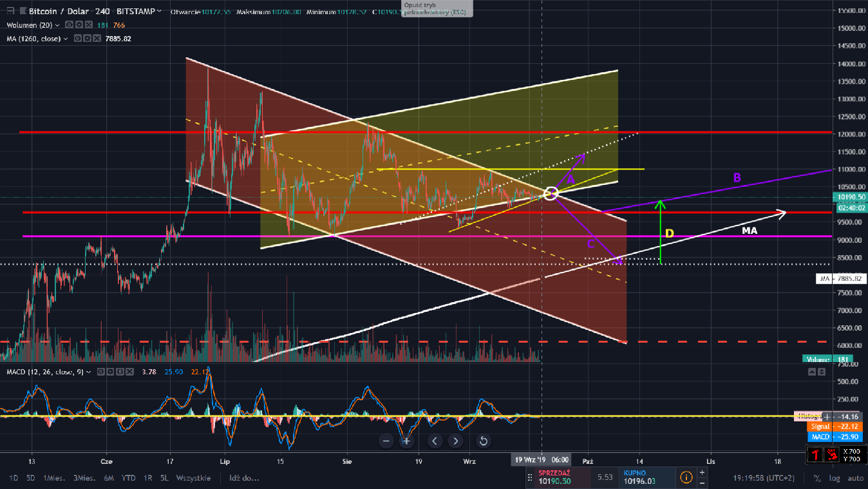Click the white circle marker on the chart
Screen dimensions: 868x489
[551, 193]
